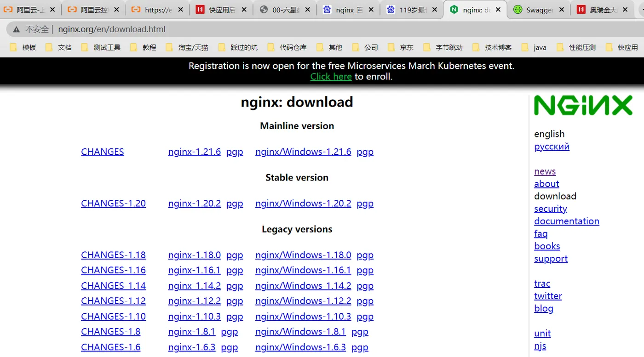Viewport: 644px width, 357px height.
Task: Click the favicon of the https://e tab
Action: (x=136, y=10)
